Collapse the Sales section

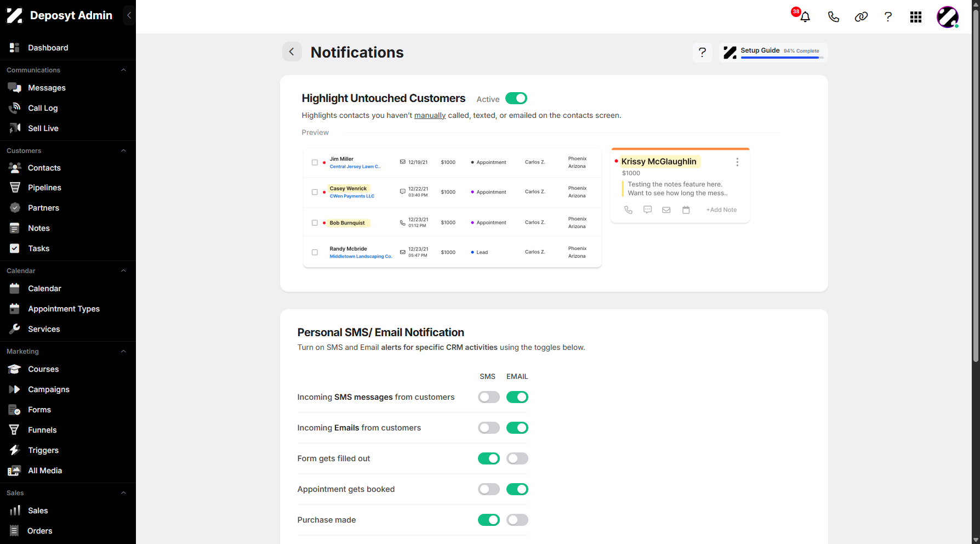(123, 493)
